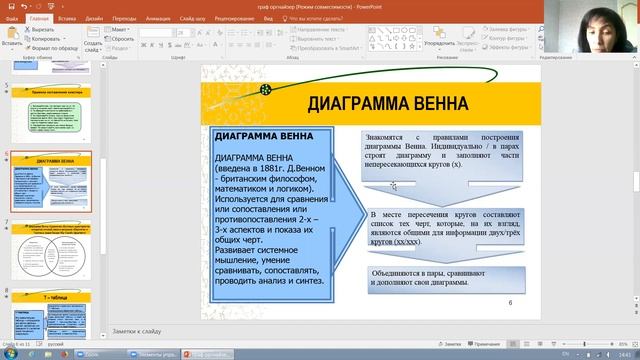640x360 pixels.
Task: Open Направление текста options
Action: point(318,30)
